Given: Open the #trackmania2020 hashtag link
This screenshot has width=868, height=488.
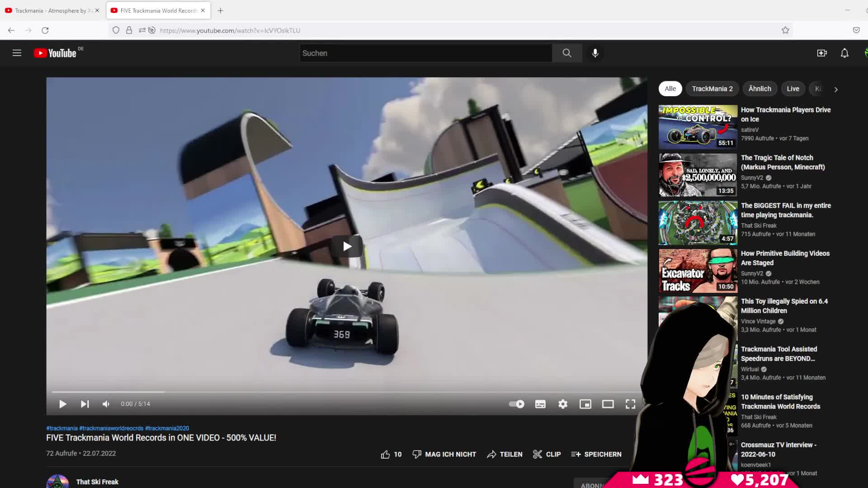Looking at the screenshot, I should (167, 428).
